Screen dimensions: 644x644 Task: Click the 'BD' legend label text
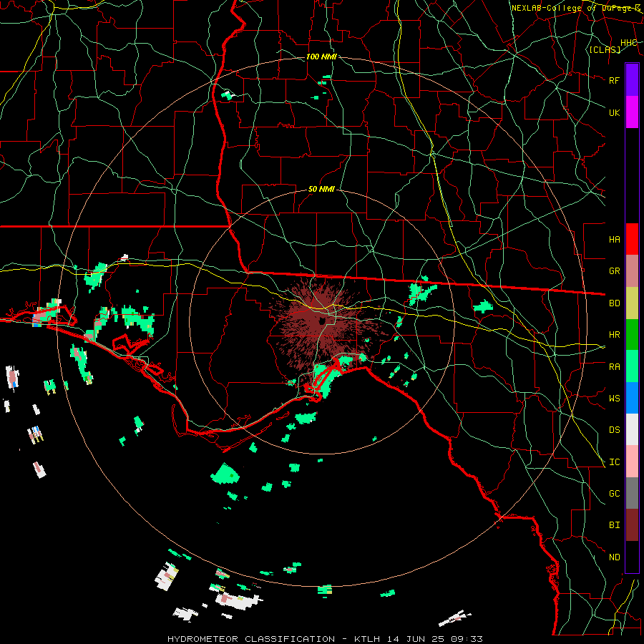click(614, 303)
